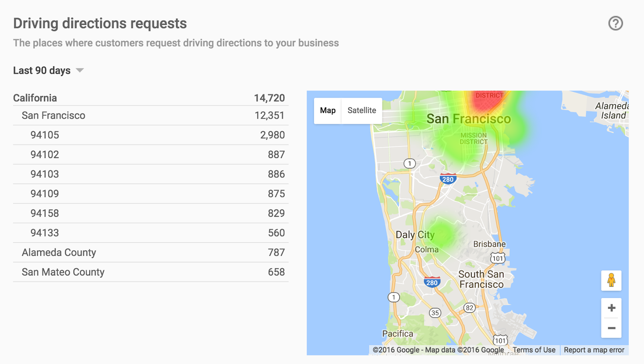Click the San Francisco map label
The width and height of the screenshot is (644, 364).
(469, 119)
